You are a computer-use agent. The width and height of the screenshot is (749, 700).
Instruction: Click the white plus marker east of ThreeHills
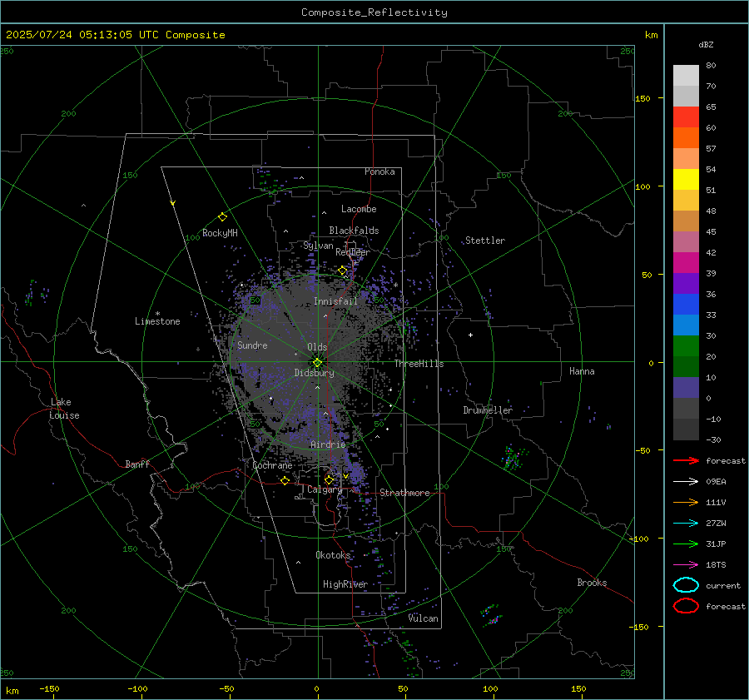tap(470, 335)
